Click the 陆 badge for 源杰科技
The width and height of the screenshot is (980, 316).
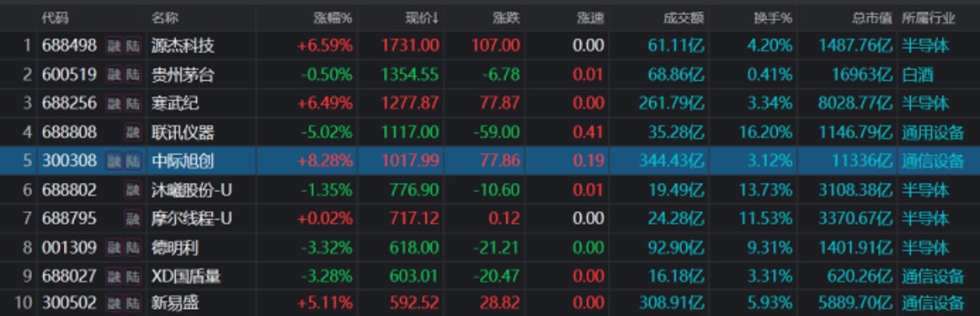(x=133, y=46)
